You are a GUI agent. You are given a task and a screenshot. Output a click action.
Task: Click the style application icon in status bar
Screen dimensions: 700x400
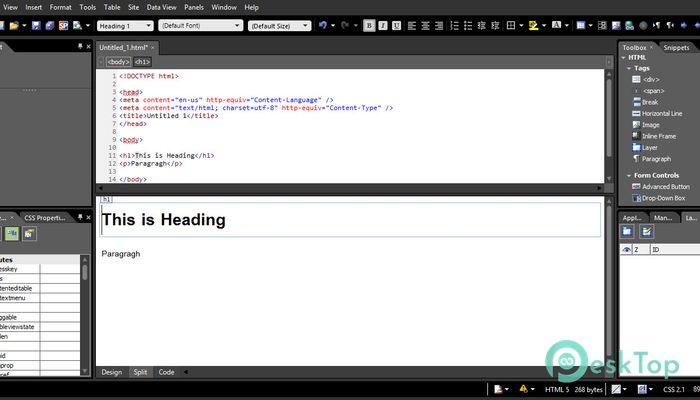[x=642, y=389]
